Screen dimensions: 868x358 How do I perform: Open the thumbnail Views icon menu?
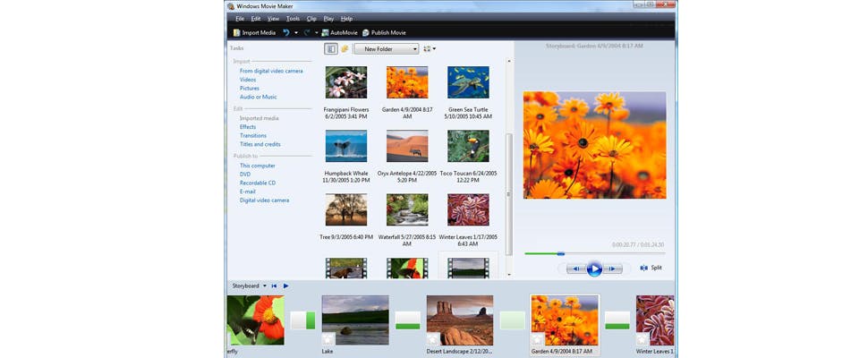(x=429, y=48)
